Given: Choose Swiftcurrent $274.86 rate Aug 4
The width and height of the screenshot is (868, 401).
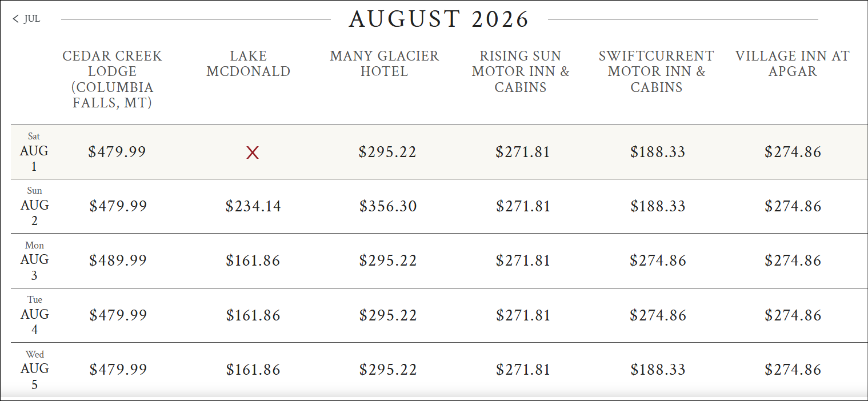Looking at the screenshot, I should 658,315.
